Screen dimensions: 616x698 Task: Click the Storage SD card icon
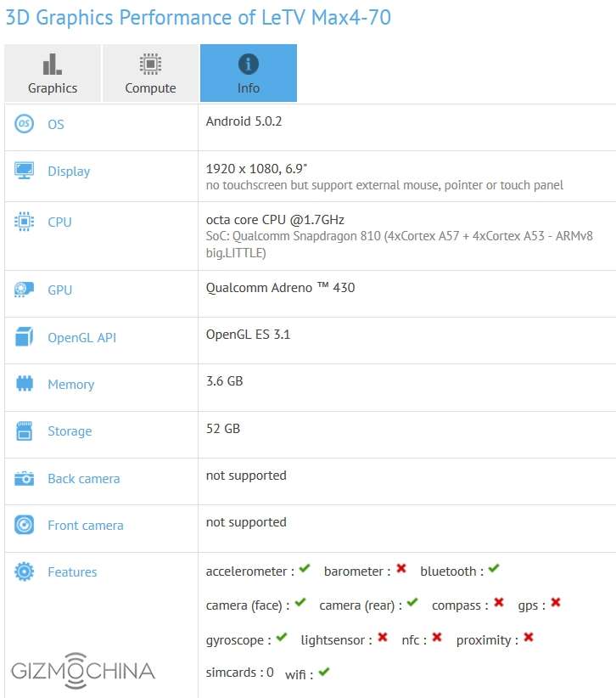tap(24, 431)
